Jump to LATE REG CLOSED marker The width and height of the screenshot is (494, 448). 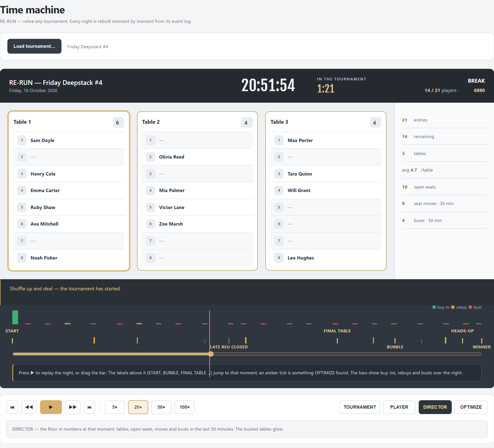(229, 347)
